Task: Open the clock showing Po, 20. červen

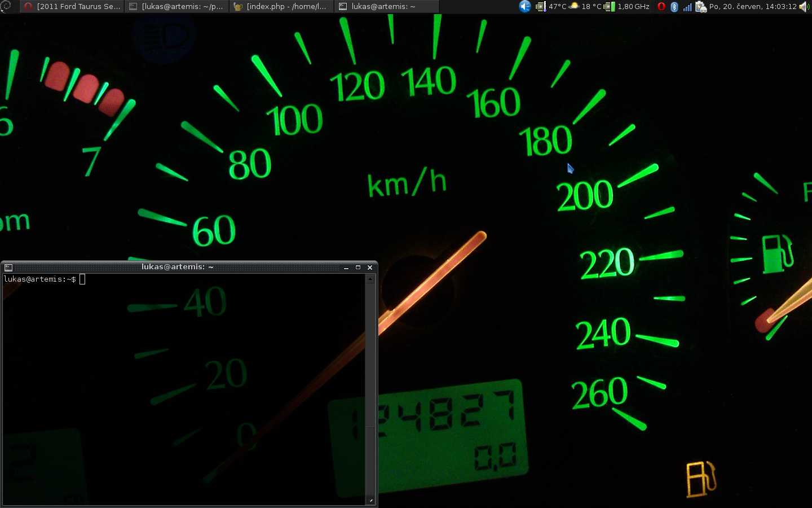Action: [x=753, y=6]
